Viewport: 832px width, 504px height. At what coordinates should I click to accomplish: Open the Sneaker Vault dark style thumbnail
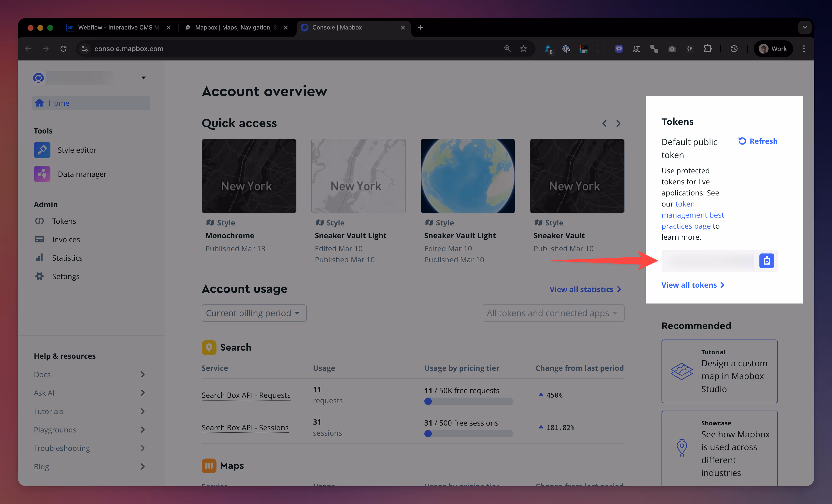click(x=577, y=176)
